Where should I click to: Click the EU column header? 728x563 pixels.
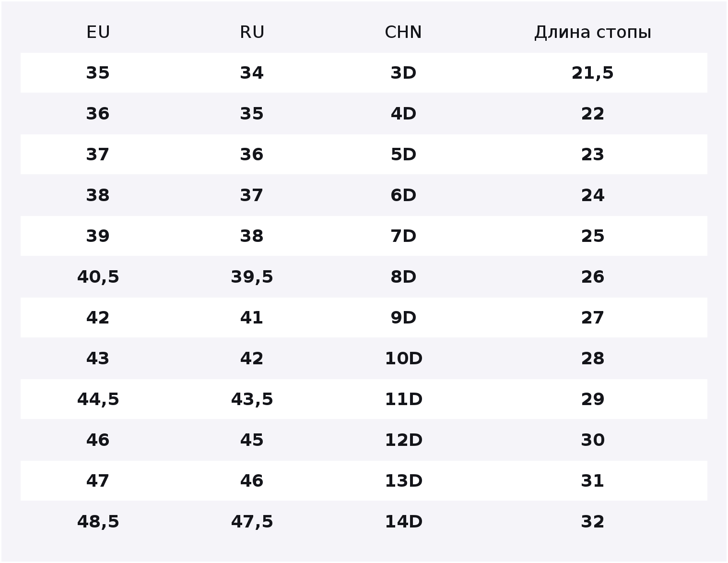pyautogui.click(x=98, y=32)
